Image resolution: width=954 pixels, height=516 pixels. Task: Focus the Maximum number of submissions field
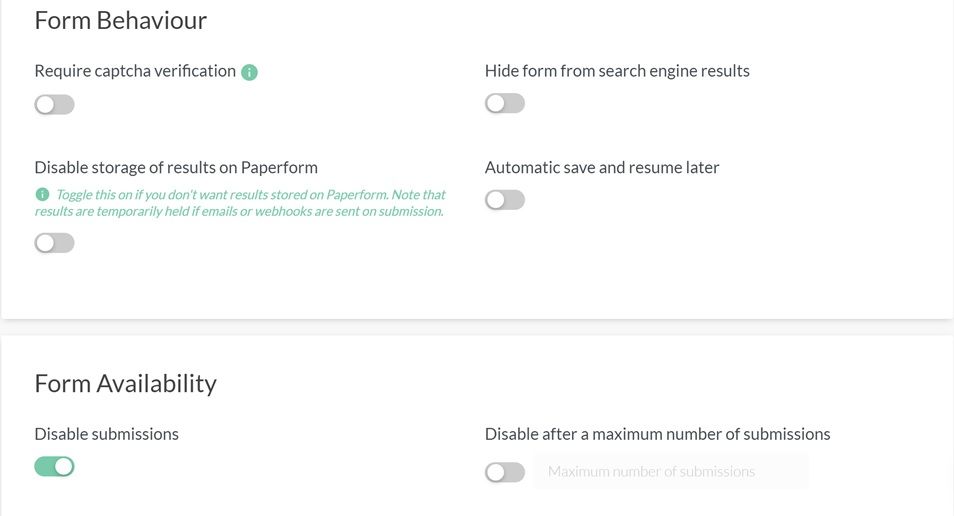click(x=670, y=471)
